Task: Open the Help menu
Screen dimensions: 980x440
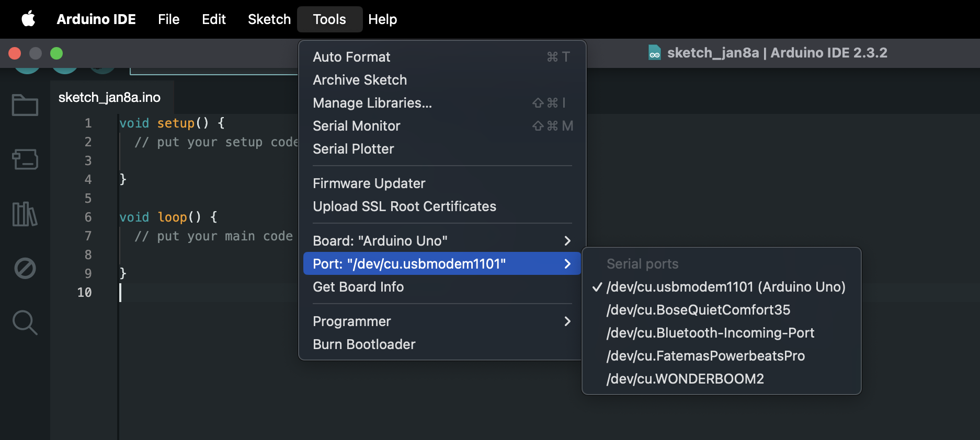Action: (x=383, y=19)
